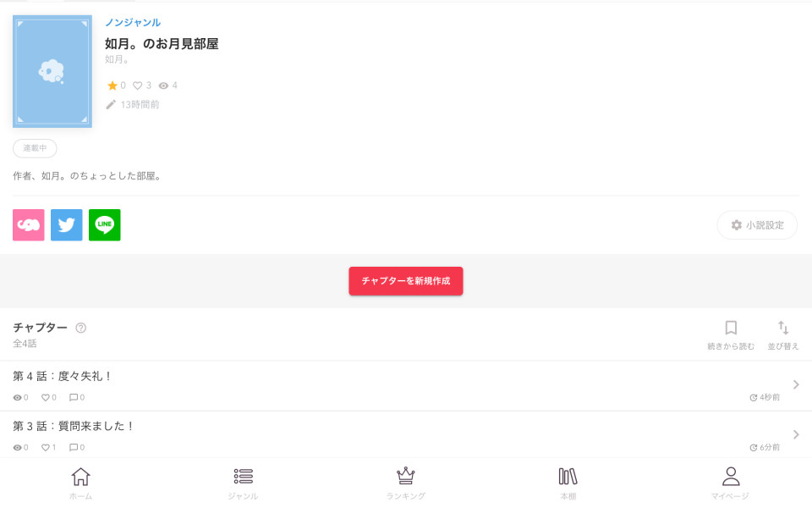Click the blue novel cover thumbnail
The height and width of the screenshot is (508, 812).
coord(52,71)
